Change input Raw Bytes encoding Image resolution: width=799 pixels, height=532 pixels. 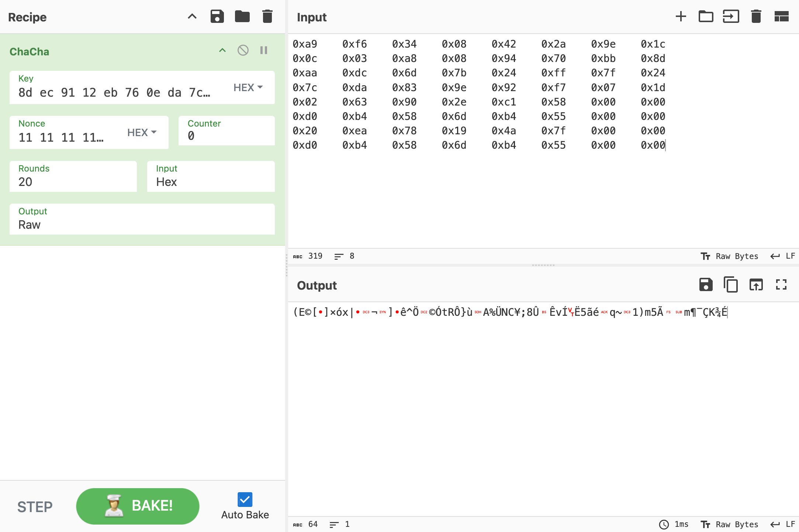click(730, 256)
